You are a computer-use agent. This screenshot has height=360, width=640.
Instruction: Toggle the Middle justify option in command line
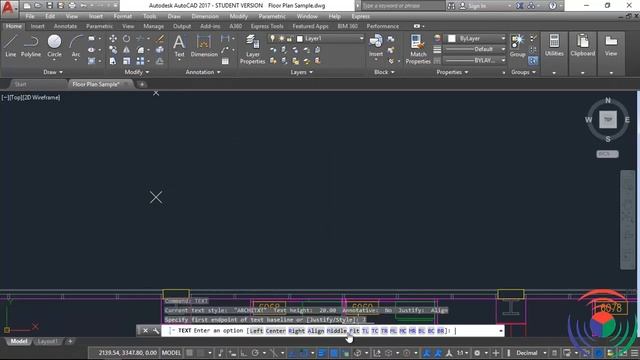tap(336, 331)
